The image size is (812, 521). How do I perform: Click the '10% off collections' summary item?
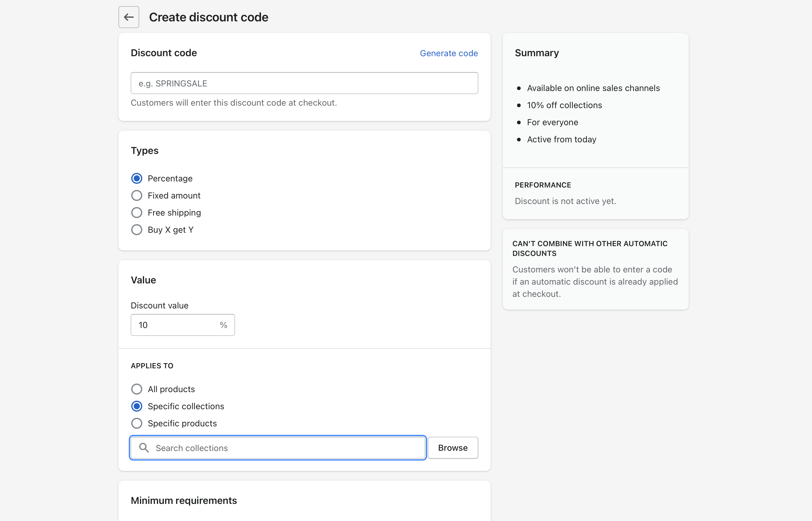(564, 105)
